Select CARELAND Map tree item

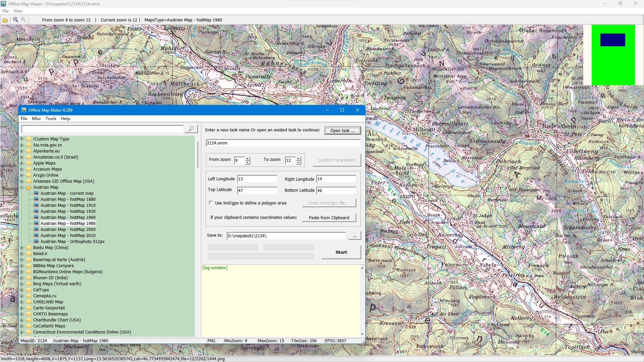coord(48,302)
